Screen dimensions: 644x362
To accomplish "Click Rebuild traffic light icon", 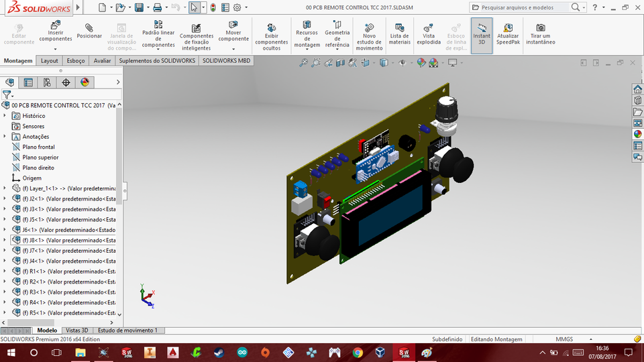I will pos(213,7).
